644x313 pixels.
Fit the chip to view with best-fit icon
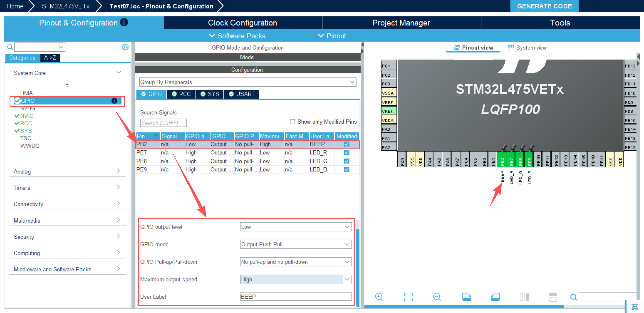click(408, 297)
